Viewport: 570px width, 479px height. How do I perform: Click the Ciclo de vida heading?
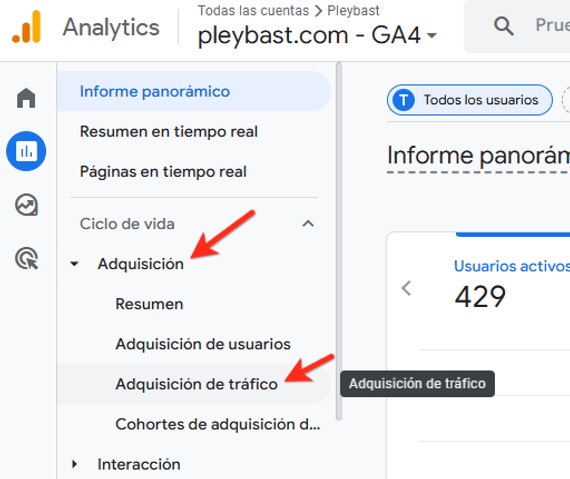pyautogui.click(x=127, y=224)
